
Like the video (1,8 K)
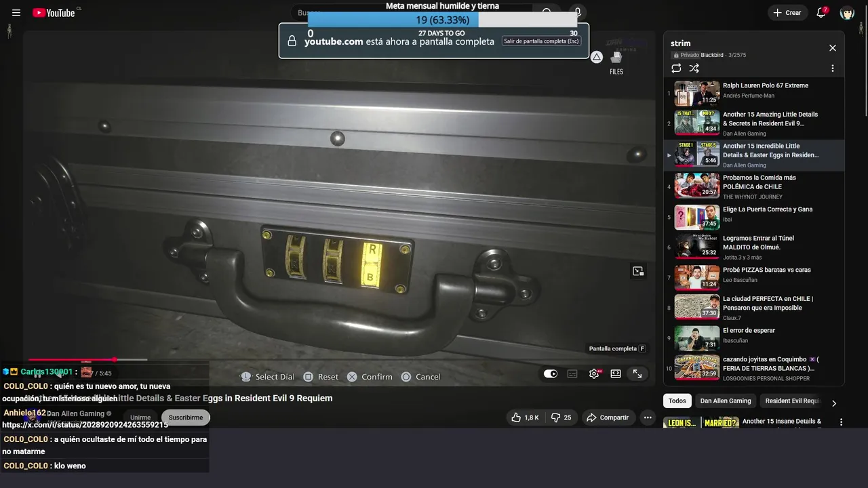click(525, 418)
